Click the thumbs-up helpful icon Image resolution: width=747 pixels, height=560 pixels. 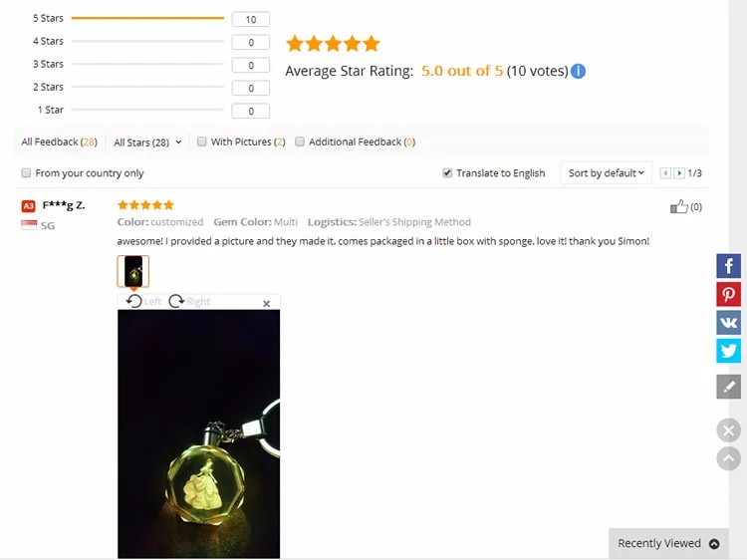coord(679,207)
